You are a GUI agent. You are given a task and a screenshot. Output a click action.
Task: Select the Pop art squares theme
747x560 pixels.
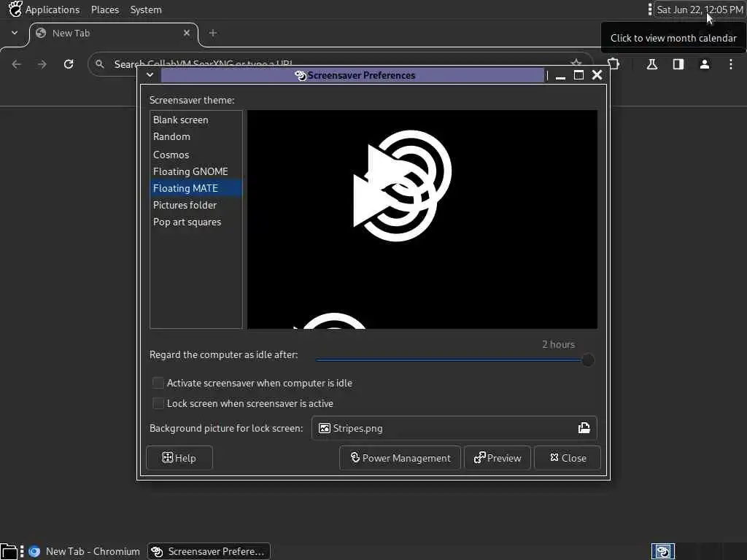[x=196, y=222]
